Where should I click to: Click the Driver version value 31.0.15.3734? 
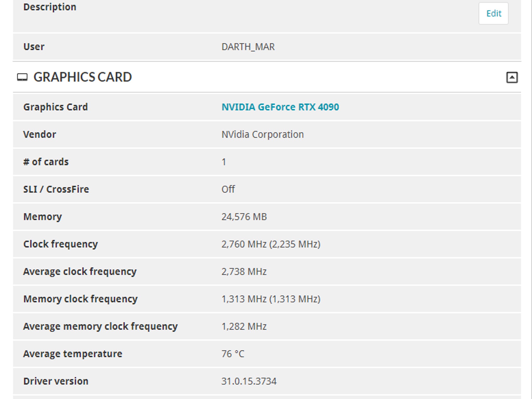249,381
